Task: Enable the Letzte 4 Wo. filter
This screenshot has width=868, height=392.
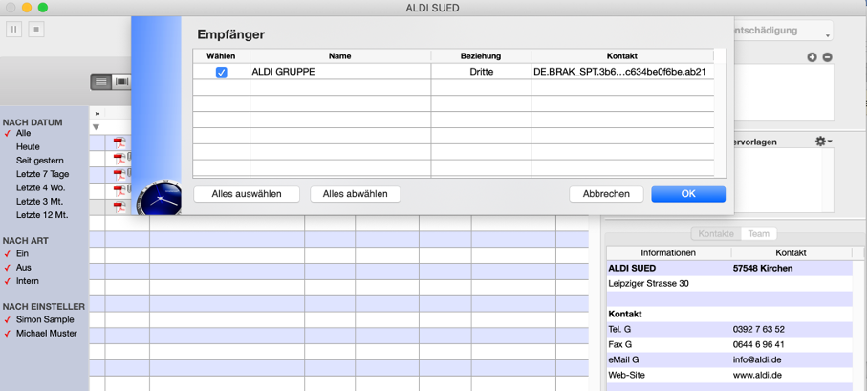Action: pos(40,187)
